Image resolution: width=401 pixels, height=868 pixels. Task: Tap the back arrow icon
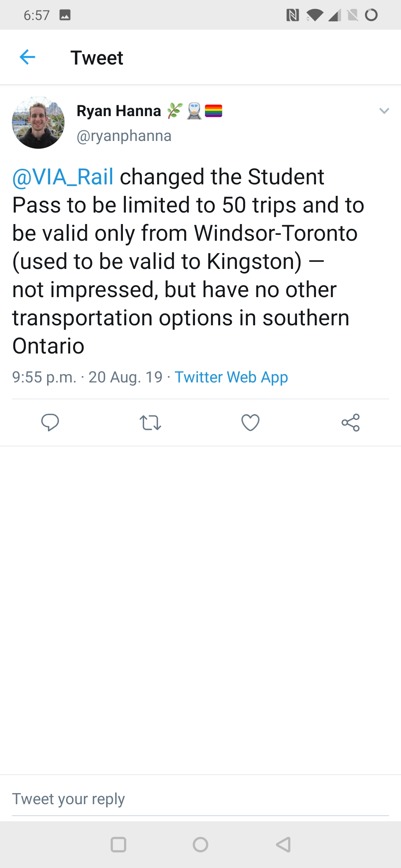[27, 57]
